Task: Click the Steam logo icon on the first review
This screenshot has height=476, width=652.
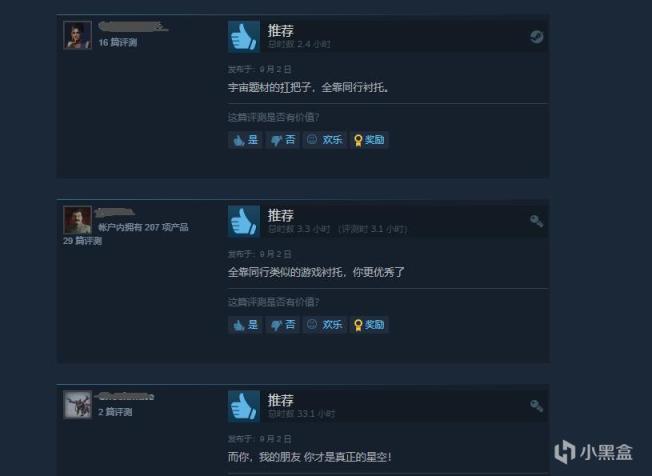Action: pos(536,37)
